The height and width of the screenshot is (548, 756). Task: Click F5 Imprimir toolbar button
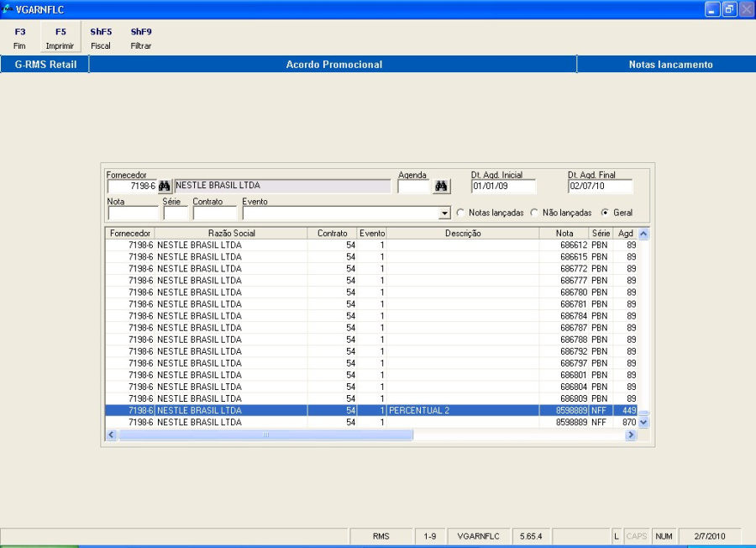60,38
